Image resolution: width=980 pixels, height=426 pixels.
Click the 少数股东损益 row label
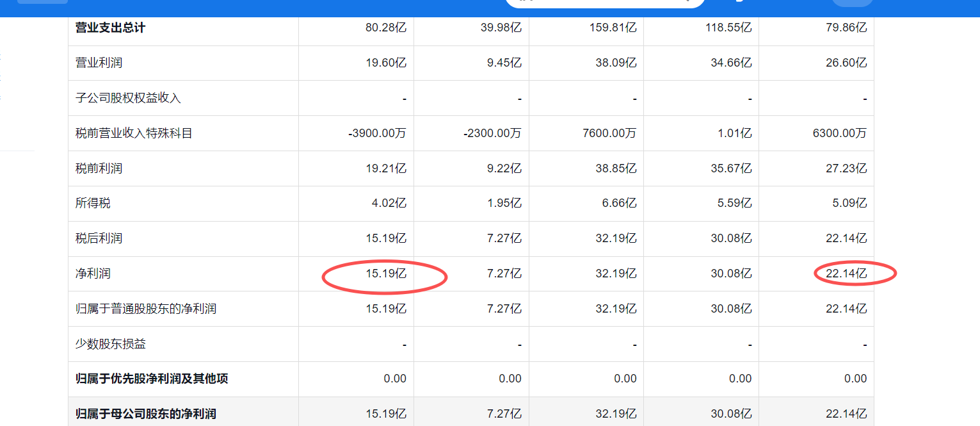point(111,344)
